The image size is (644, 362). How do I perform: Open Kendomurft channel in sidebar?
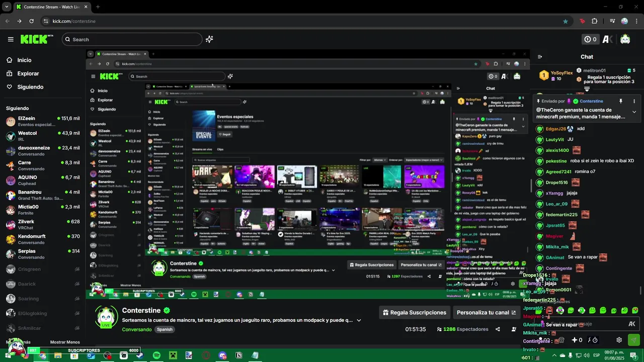pos(43,239)
